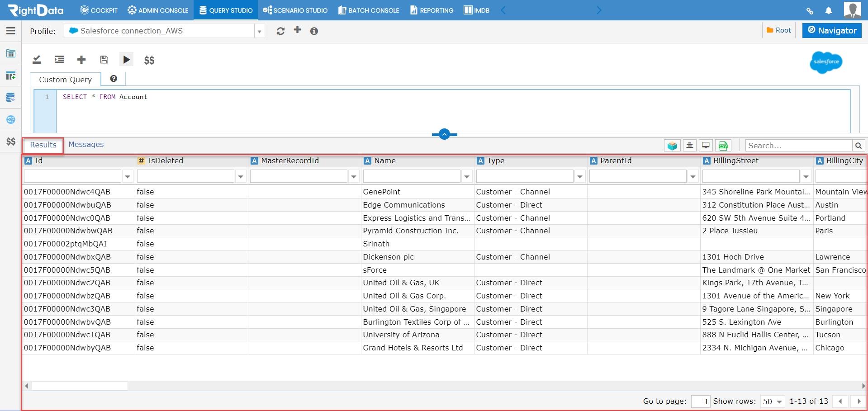The image size is (868, 411).
Task: Select the Custom Query tab
Action: (66, 79)
